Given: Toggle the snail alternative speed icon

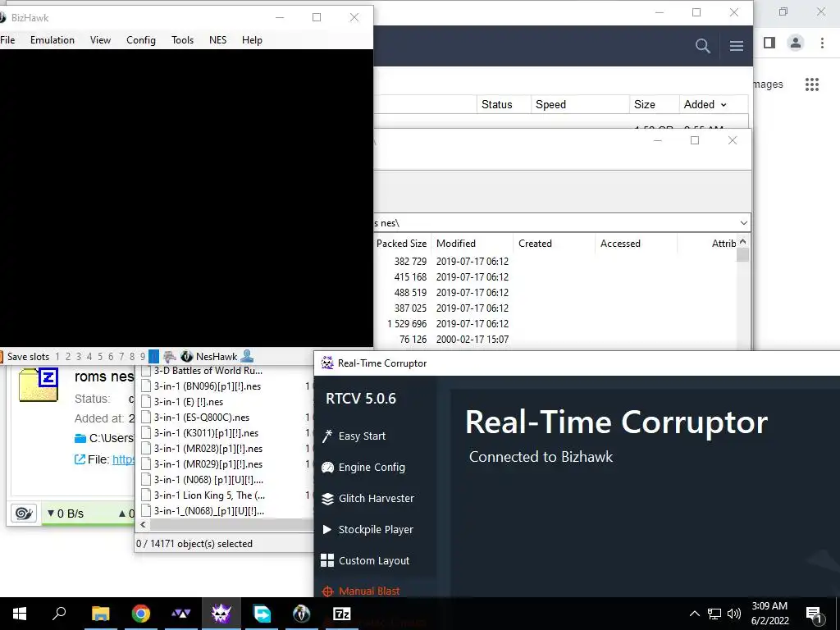Looking at the screenshot, I should [24, 514].
